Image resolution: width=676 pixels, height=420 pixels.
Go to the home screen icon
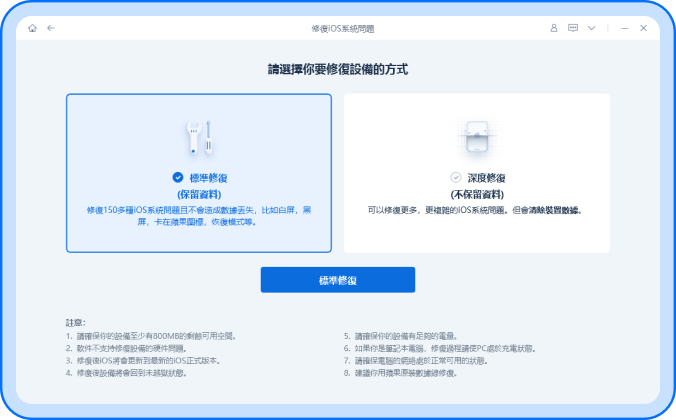coord(33,28)
